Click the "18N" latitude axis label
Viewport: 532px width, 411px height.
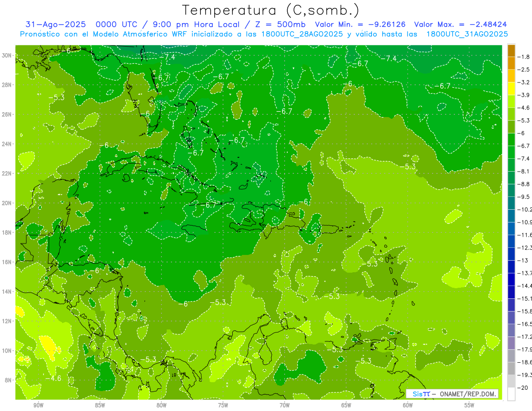(7, 233)
